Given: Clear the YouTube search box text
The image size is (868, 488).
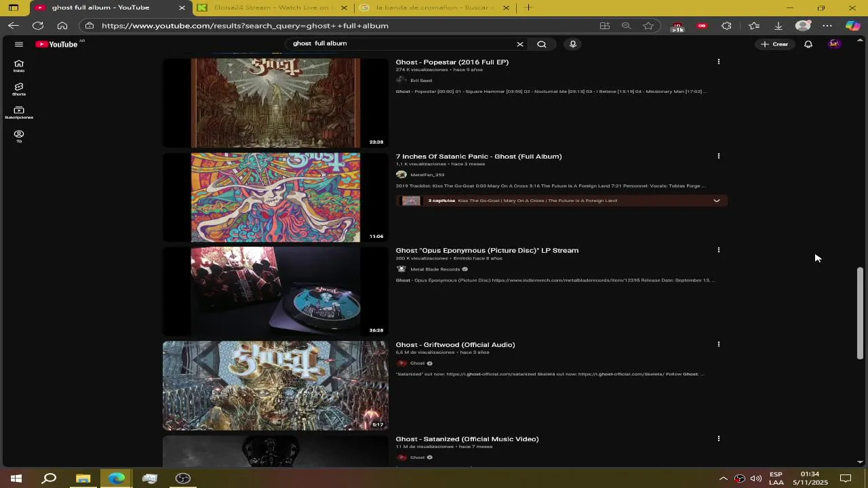Looking at the screenshot, I should 520,44.
